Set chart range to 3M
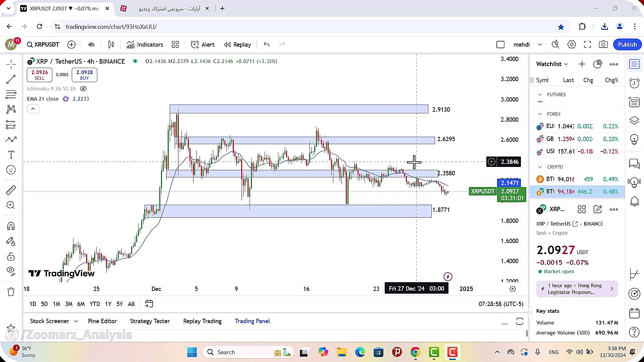 pos(69,304)
